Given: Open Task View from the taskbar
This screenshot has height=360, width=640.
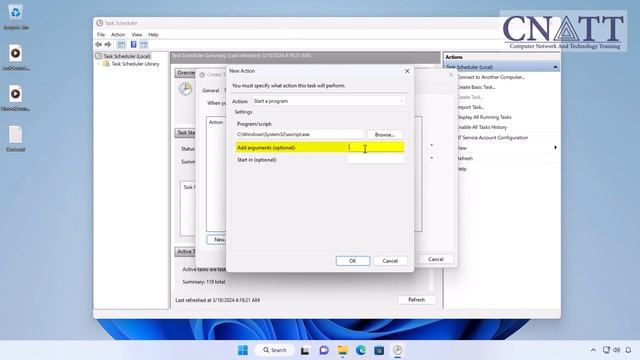Looking at the screenshot, I should [x=305, y=350].
